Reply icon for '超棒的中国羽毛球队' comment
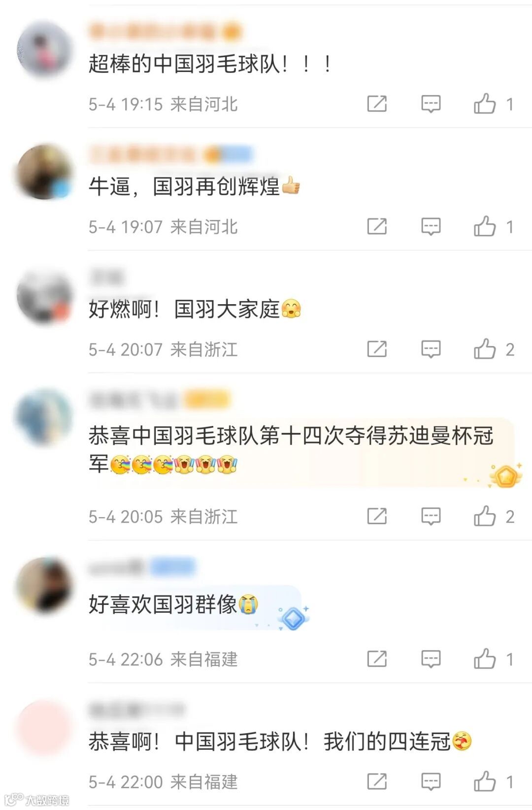532x810 pixels. point(431,104)
